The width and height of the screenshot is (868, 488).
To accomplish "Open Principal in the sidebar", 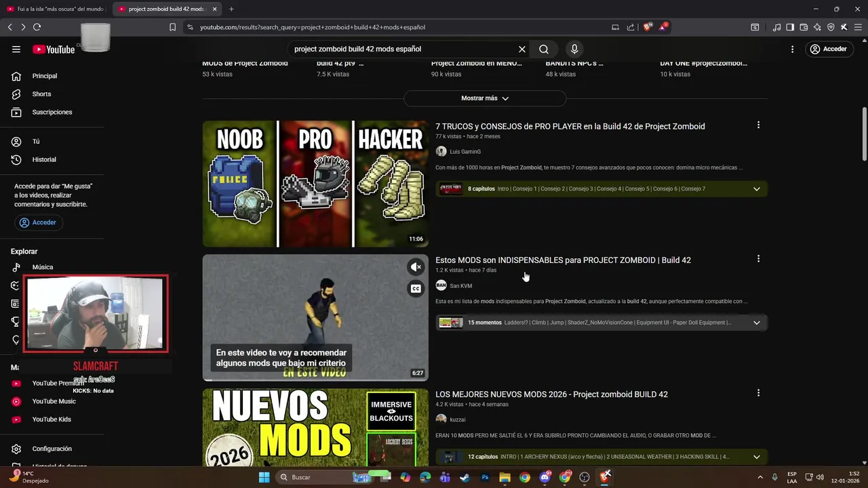I will 45,76.
